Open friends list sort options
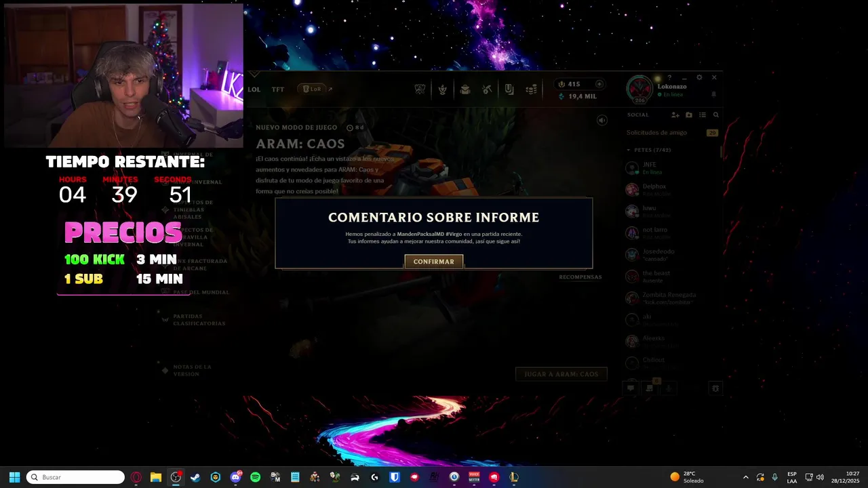 point(703,115)
